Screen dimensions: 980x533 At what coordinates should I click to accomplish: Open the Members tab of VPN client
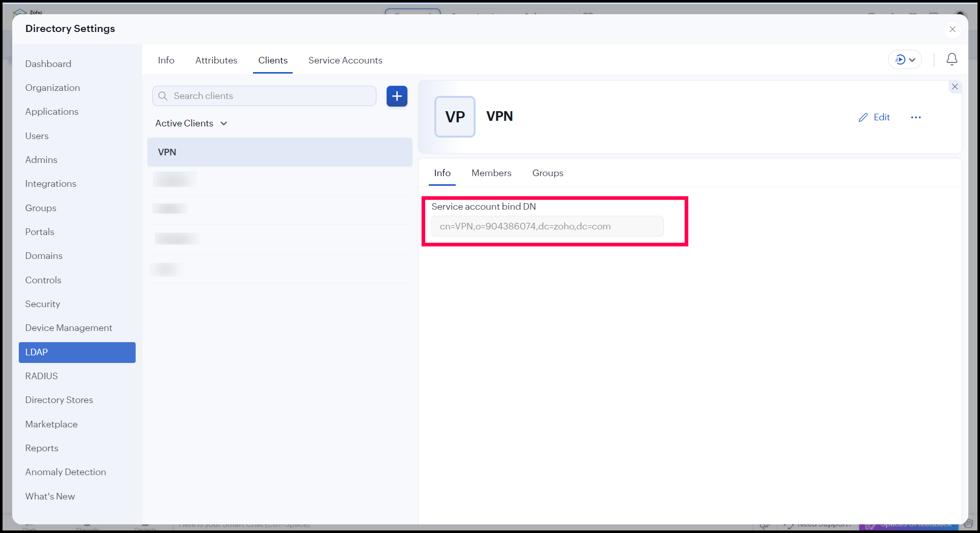(491, 173)
